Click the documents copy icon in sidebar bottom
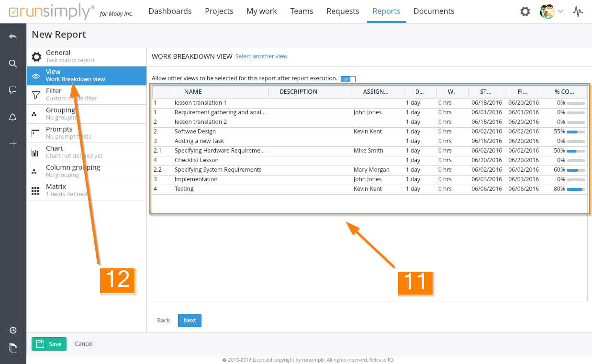 click(13, 348)
